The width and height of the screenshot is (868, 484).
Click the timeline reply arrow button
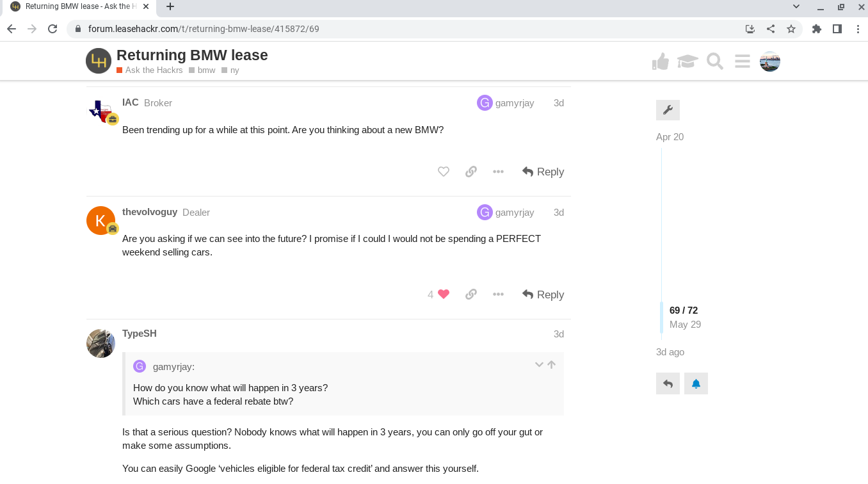[668, 384]
